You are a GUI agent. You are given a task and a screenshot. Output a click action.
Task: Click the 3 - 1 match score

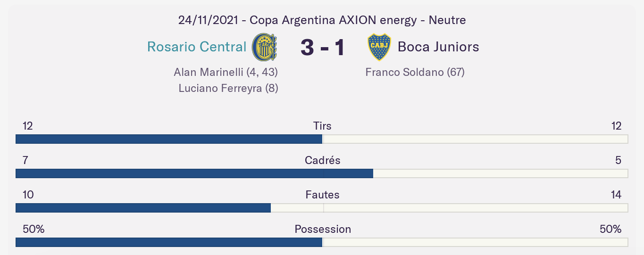click(323, 48)
